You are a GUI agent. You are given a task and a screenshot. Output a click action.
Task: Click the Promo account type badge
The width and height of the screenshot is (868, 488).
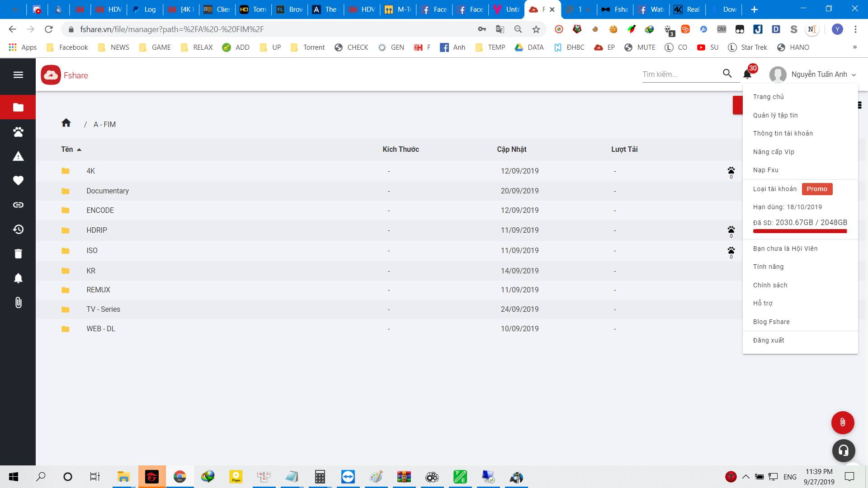pos(817,189)
